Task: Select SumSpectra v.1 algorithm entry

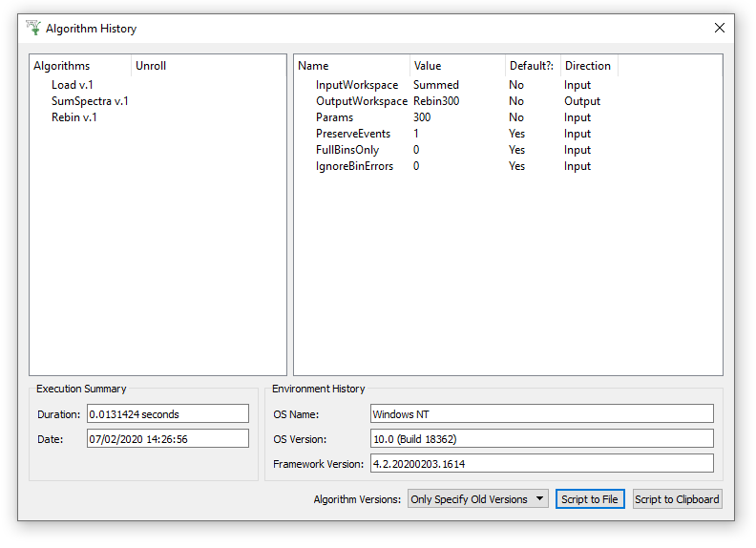Action: click(90, 101)
